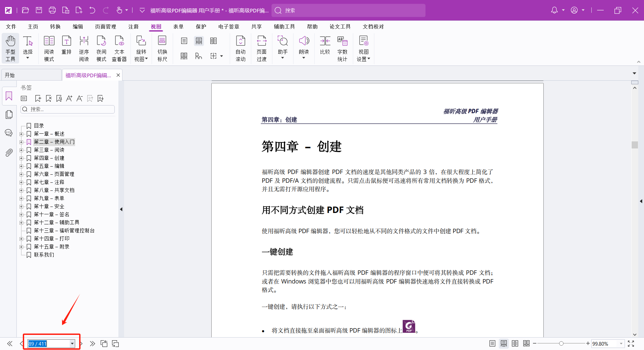Select single page view in ribbon
This screenshot has width=644, height=350.
pos(184,41)
